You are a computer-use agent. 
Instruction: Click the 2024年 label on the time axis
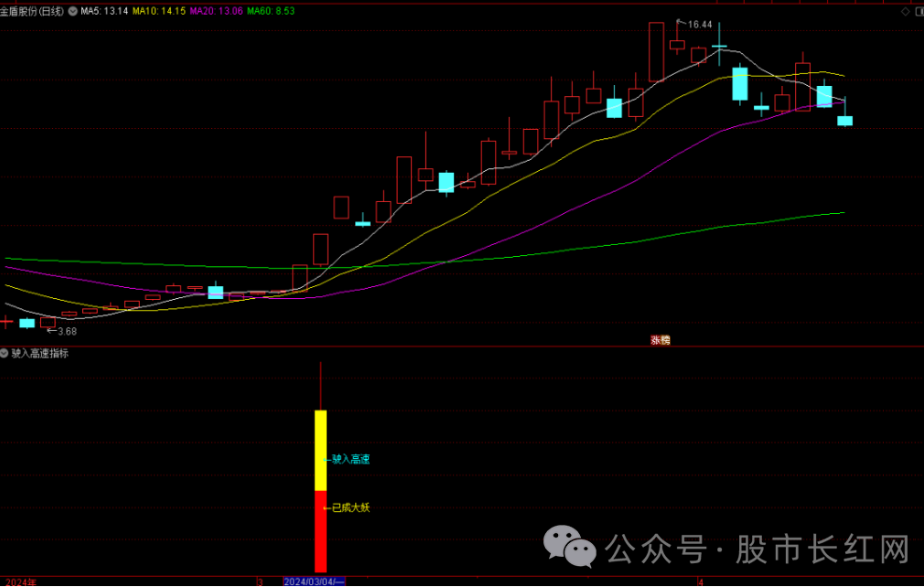click(x=21, y=582)
